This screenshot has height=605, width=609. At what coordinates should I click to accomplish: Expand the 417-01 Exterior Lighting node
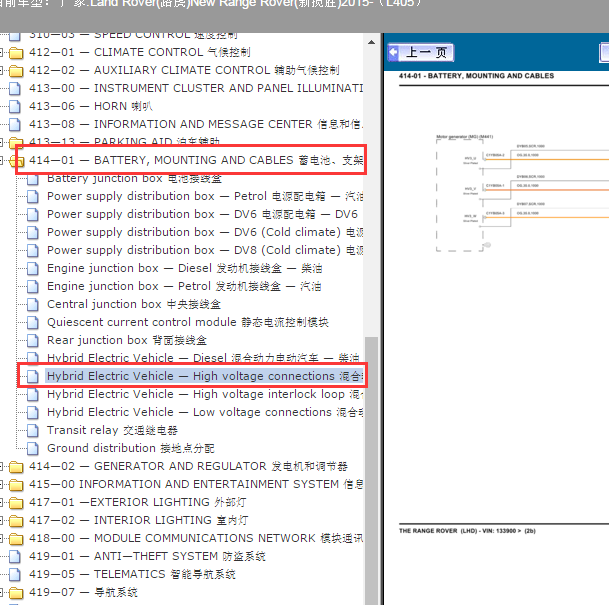click(1, 502)
